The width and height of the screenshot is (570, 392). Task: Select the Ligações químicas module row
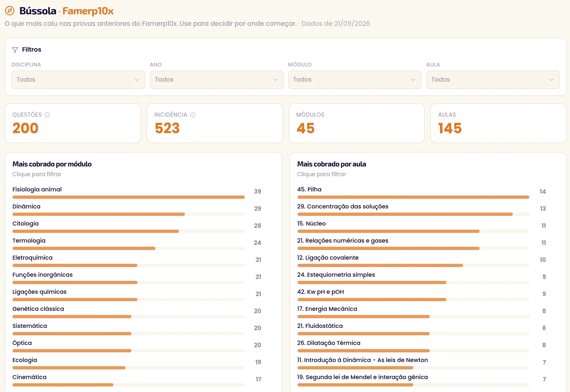coord(137,295)
